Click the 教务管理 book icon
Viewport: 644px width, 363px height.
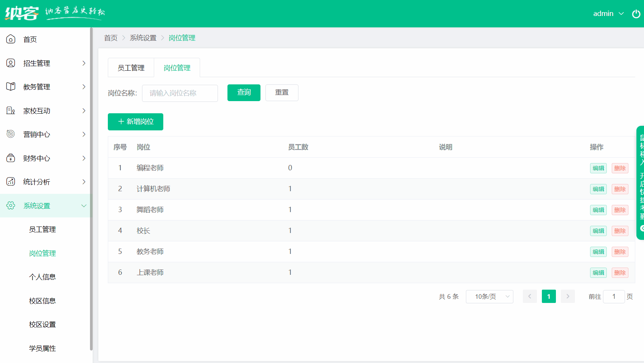tap(11, 87)
